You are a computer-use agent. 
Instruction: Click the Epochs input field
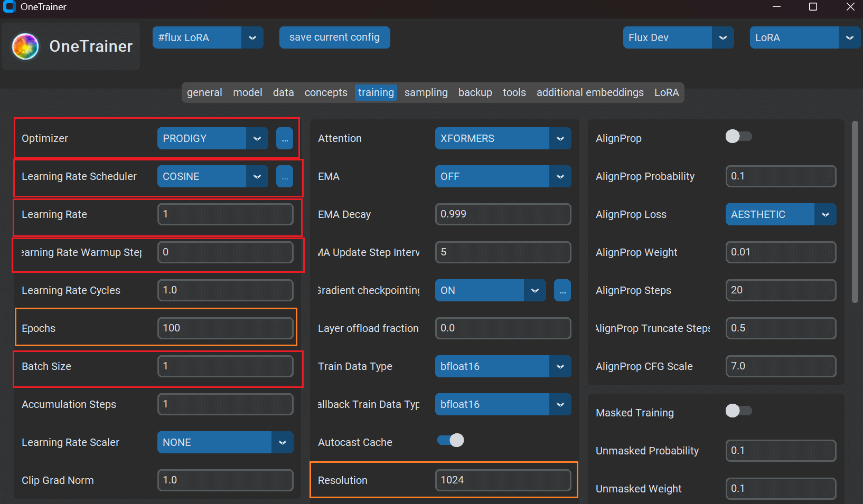(226, 328)
